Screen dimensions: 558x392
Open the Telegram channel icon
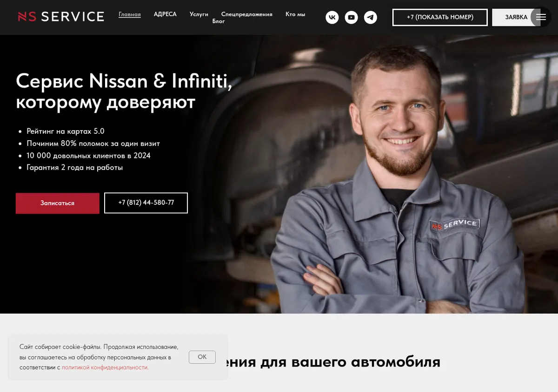(x=371, y=18)
